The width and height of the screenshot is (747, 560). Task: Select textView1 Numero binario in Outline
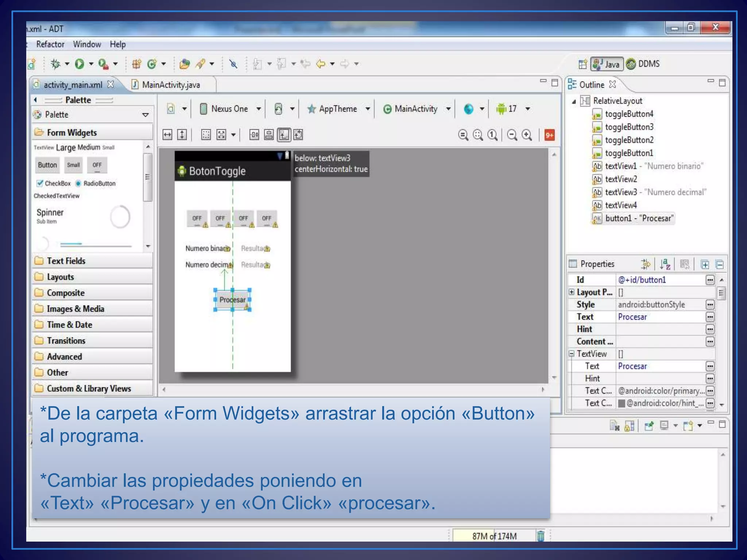[x=647, y=166]
